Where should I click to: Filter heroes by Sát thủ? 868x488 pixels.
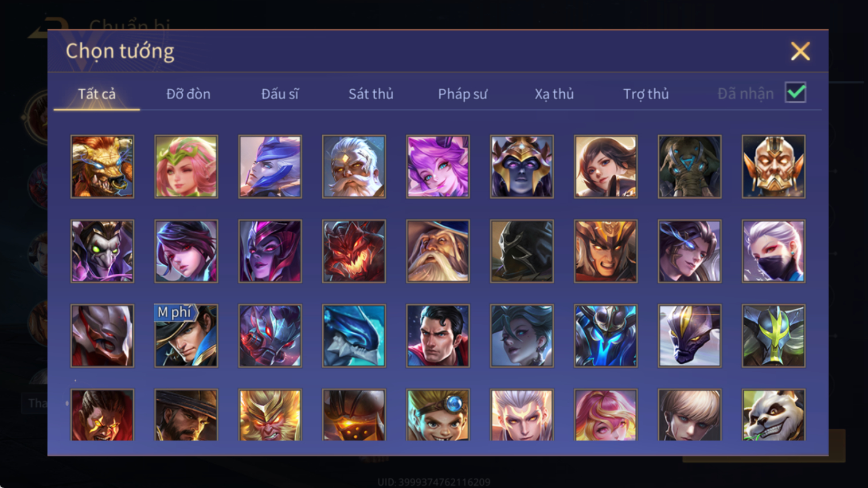(371, 94)
